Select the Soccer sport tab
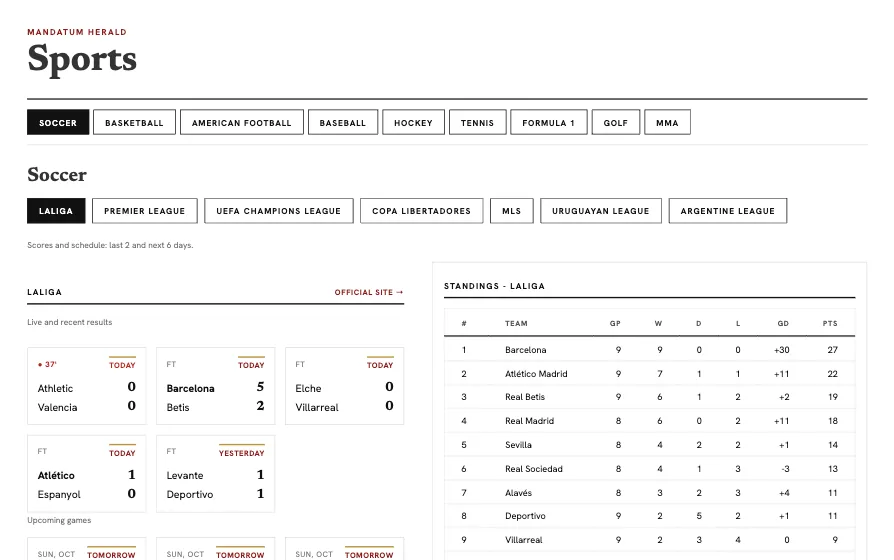The height and width of the screenshot is (560, 894). pos(58,122)
